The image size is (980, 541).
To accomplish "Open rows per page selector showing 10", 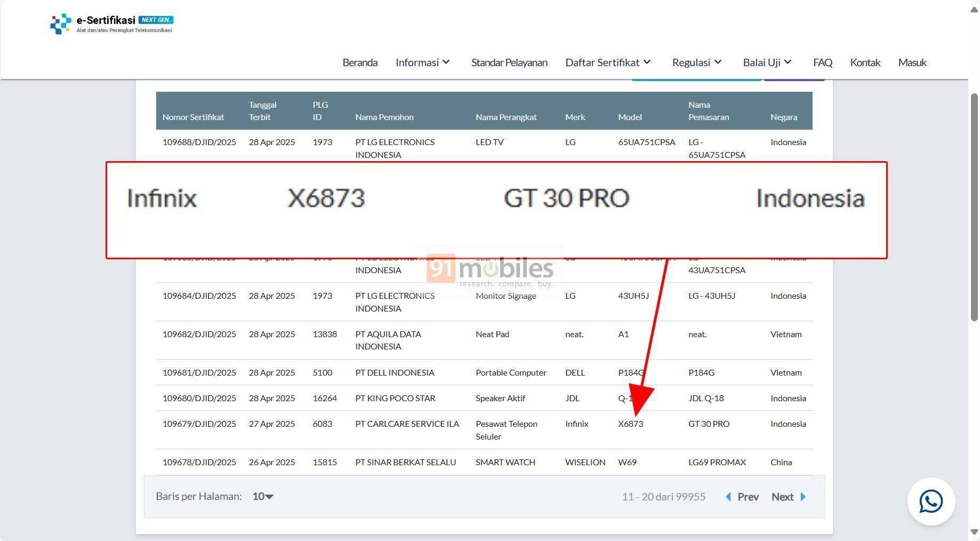I will pos(263,496).
